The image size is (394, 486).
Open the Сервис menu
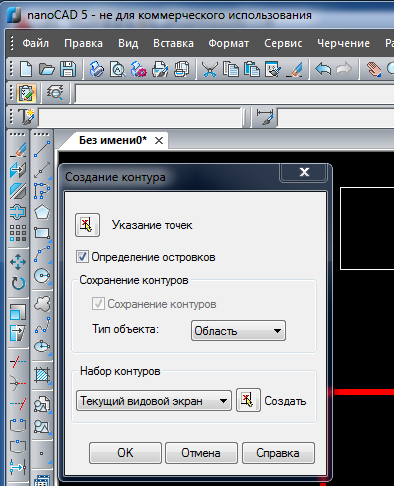[283, 43]
